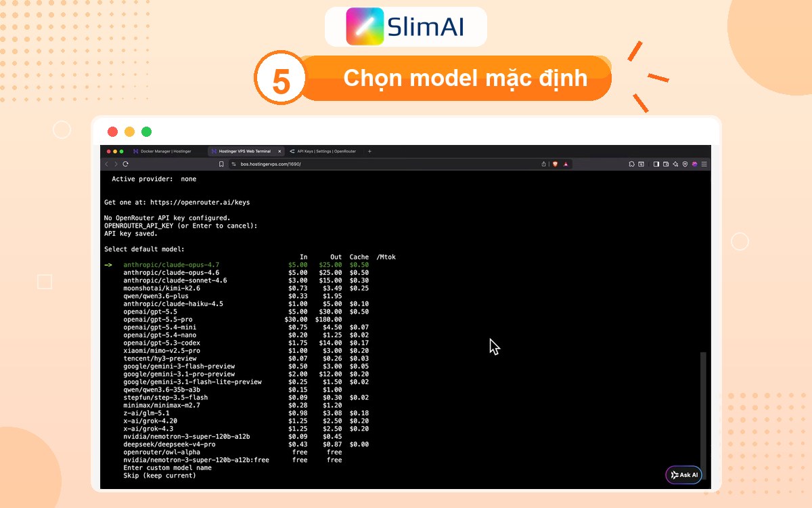Open Leo AI sparkle icon

675,164
